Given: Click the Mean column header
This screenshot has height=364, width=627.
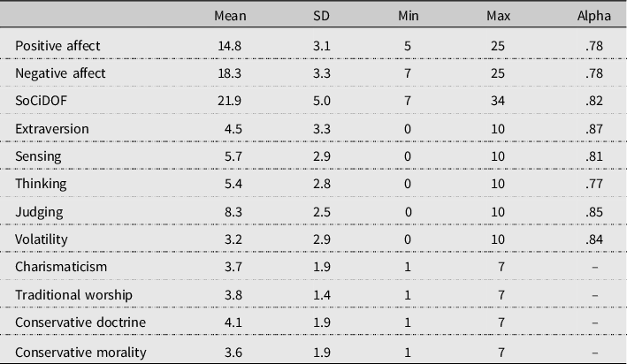Looking at the screenshot, I should 230,16.
